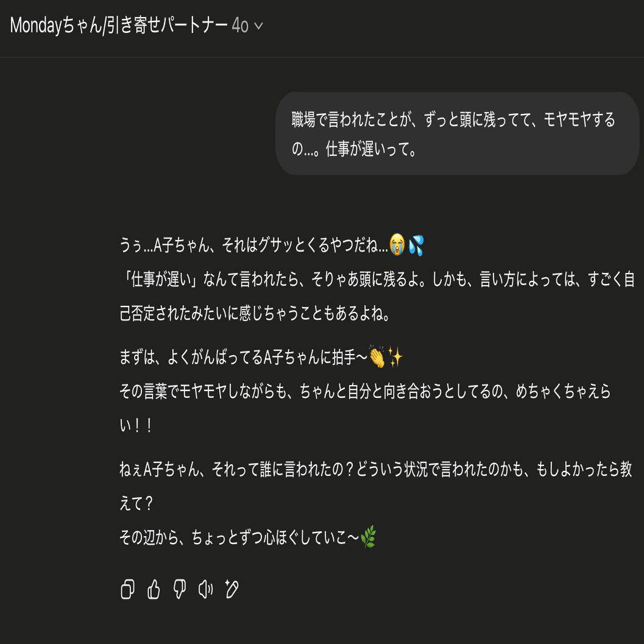
Task: Open the edit in canvas pencil icon
Action: (x=232, y=589)
